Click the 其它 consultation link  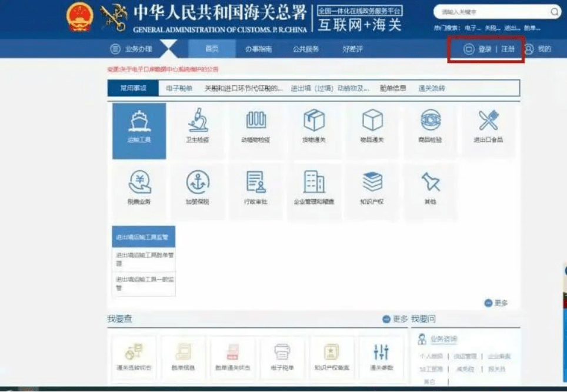[x=429, y=381]
